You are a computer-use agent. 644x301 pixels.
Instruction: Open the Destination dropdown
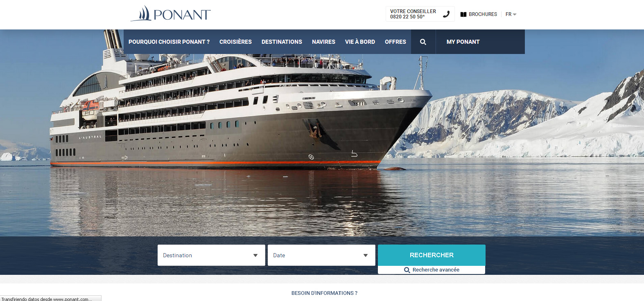(211, 255)
